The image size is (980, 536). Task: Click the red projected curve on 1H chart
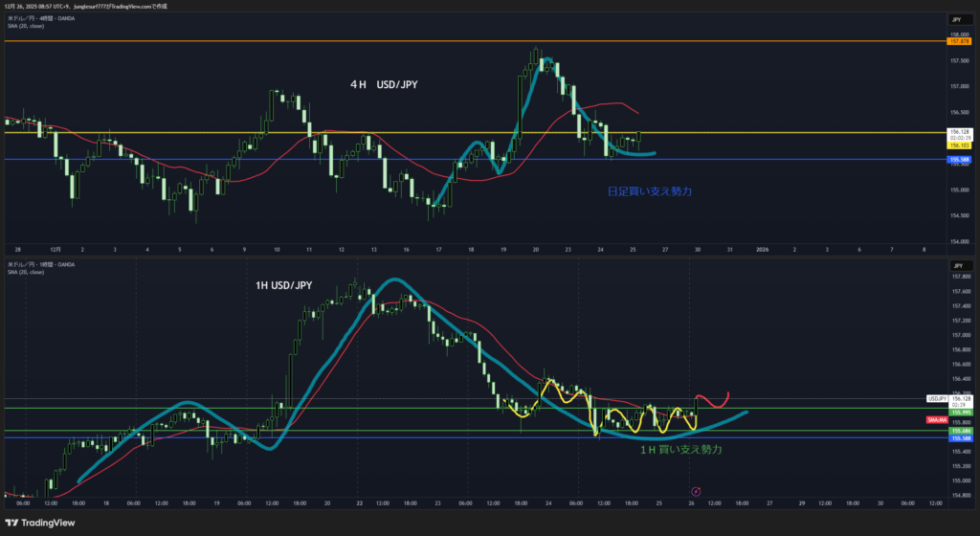(713, 395)
